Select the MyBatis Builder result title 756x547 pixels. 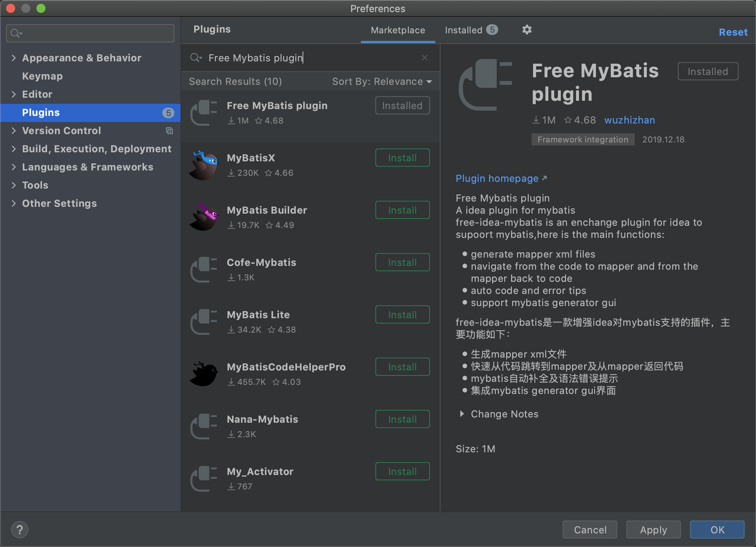267,210
